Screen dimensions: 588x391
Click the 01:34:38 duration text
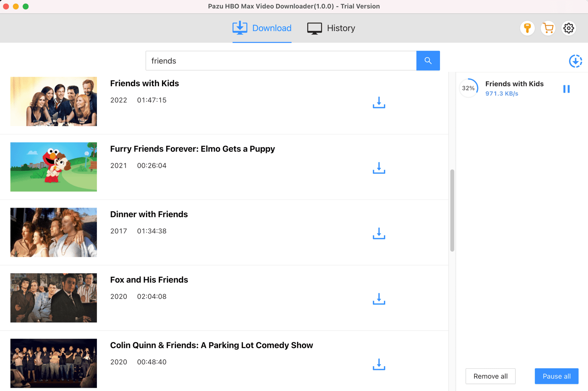(152, 231)
